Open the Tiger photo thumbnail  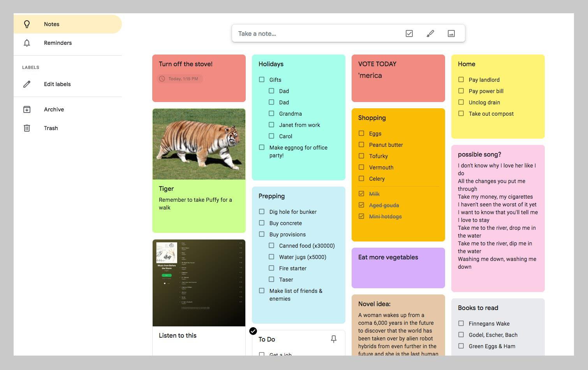tap(199, 144)
